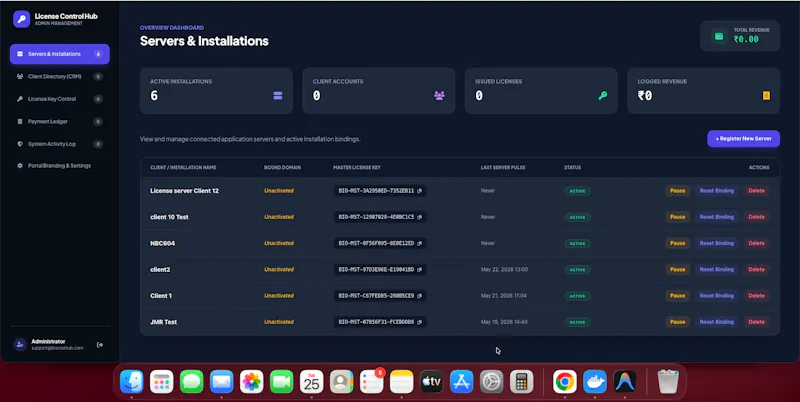
Task: Open Portal Branding & Settings
Action: [x=60, y=166]
